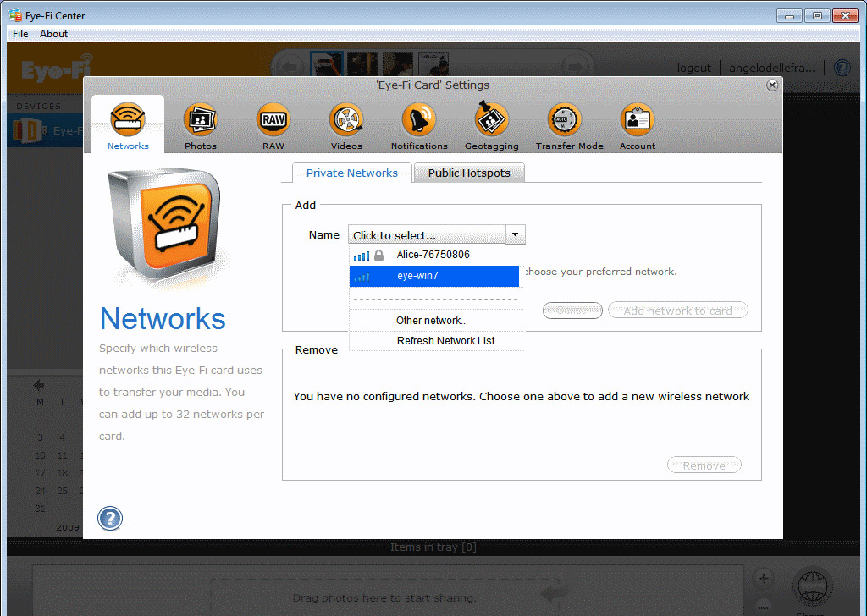Click the 'Items in tray [0]' label
Image resolution: width=867 pixels, height=616 pixels.
pyautogui.click(x=433, y=547)
